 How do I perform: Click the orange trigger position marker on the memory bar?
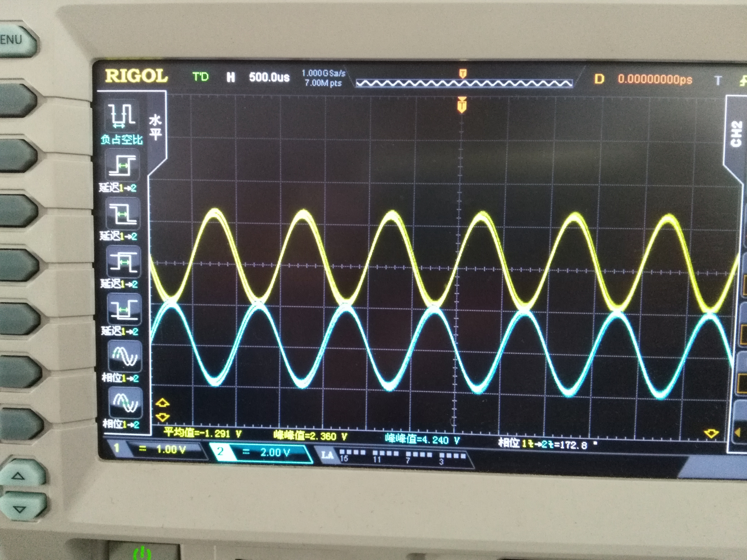(x=463, y=73)
